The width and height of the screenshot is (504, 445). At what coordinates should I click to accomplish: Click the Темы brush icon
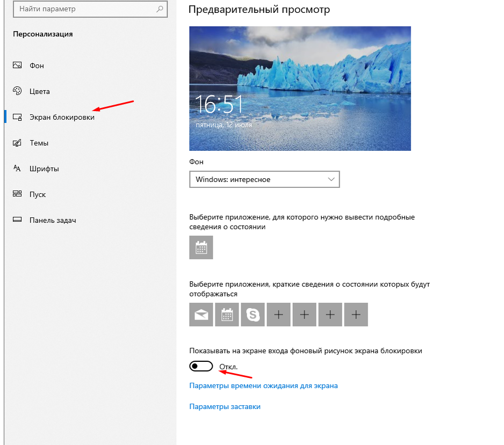point(17,143)
